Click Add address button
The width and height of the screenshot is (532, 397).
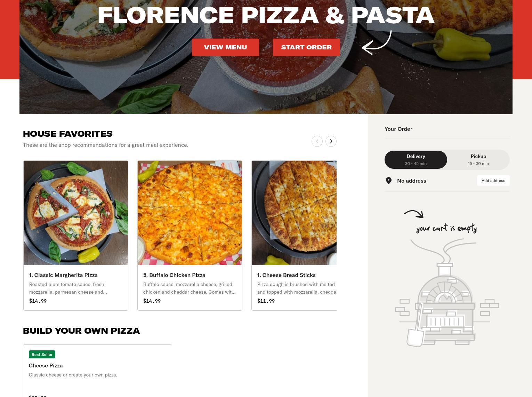tap(493, 181)
